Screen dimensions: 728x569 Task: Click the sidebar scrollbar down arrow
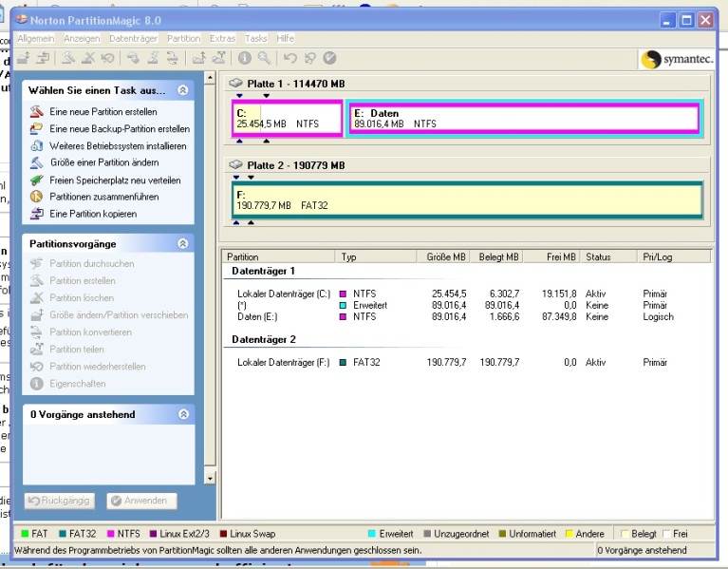click(x=210, y=478)
